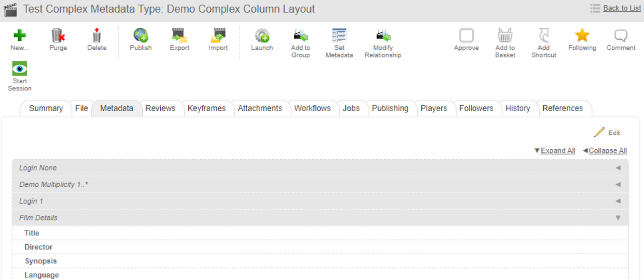Click the Edit pencil button
The image size is (644, 279).
(607, 133)
